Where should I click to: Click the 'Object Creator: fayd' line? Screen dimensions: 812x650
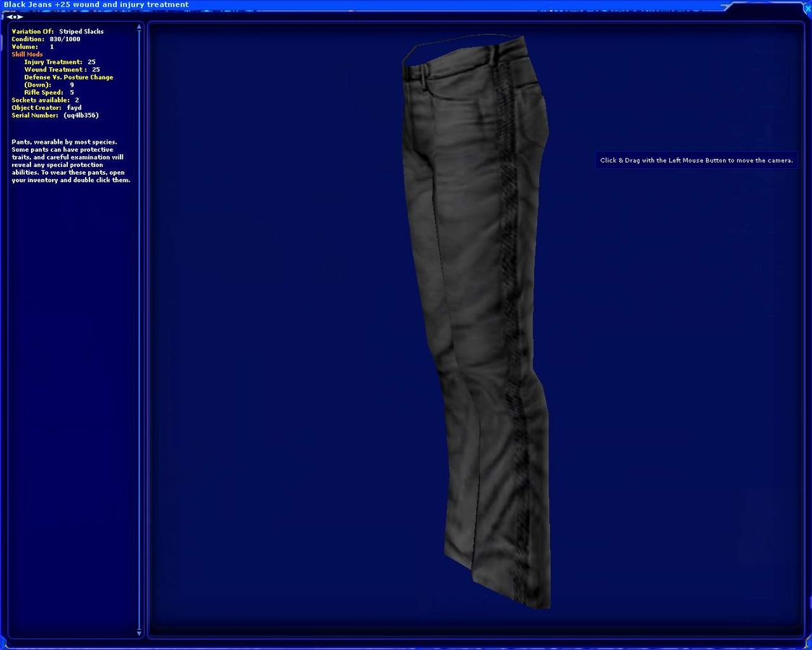(46, 108)
